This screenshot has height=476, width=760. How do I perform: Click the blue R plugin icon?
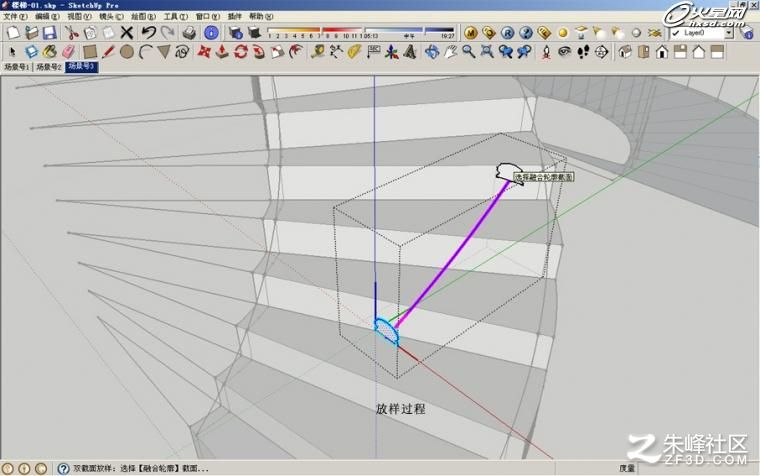pos(507,33)
